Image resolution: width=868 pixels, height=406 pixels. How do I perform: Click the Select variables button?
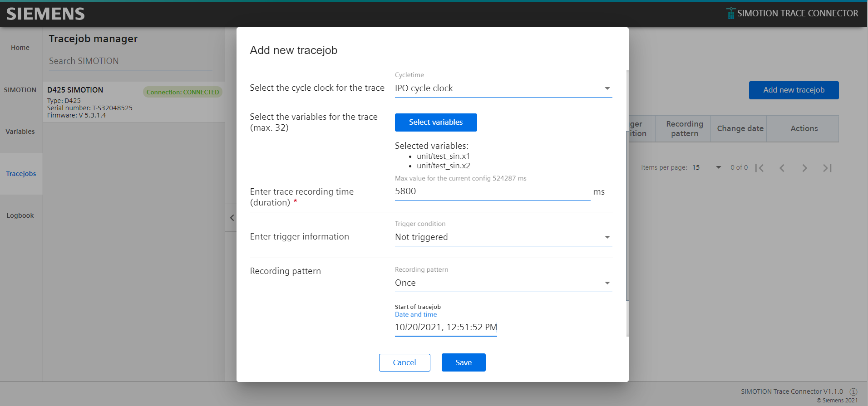tap(436, 122)
